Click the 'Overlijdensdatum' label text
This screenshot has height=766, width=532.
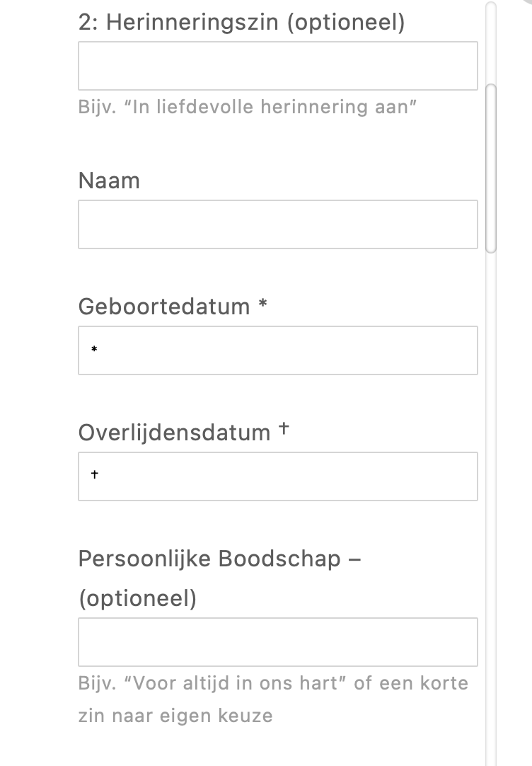tap(174, 433)
